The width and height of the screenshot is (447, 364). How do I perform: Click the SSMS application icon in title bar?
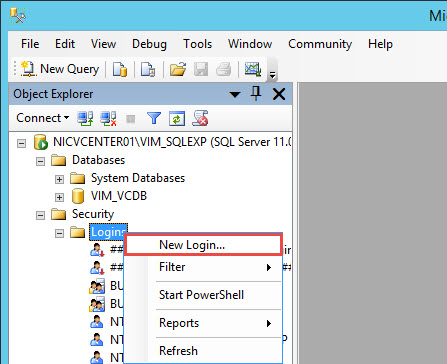click(18, 16)
